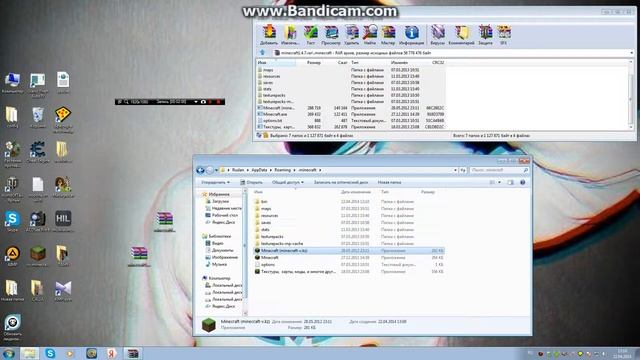Select resources folder in WinRAR archive list
This screenshot has width=640, height=360.
(x=271, y=76)
